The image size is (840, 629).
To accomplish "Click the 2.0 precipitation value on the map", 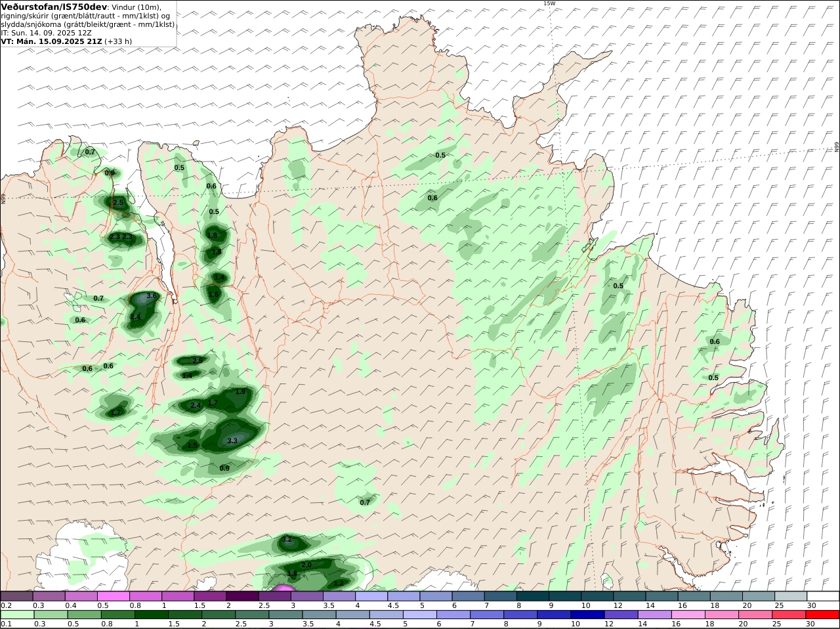I will (306, 565).
